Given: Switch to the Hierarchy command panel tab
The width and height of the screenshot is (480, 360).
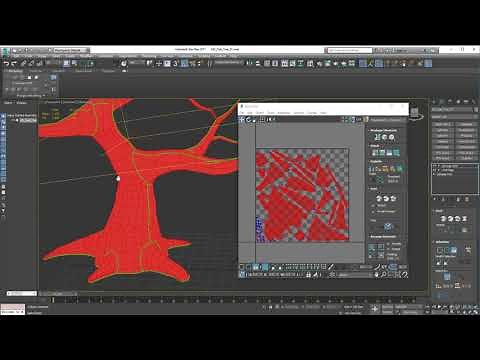Looking at the screenshot, I should pyautogui.click(x=450, y=101).
